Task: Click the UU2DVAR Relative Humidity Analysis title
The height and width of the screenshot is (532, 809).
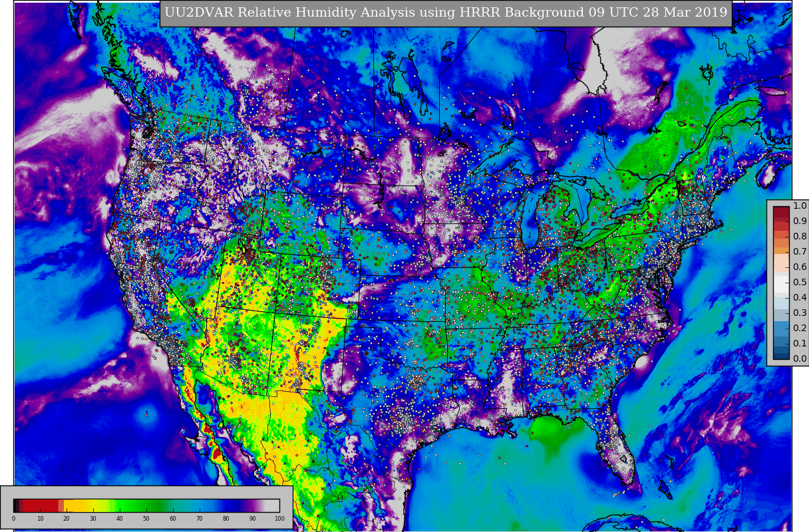Action: pos(446,13)
